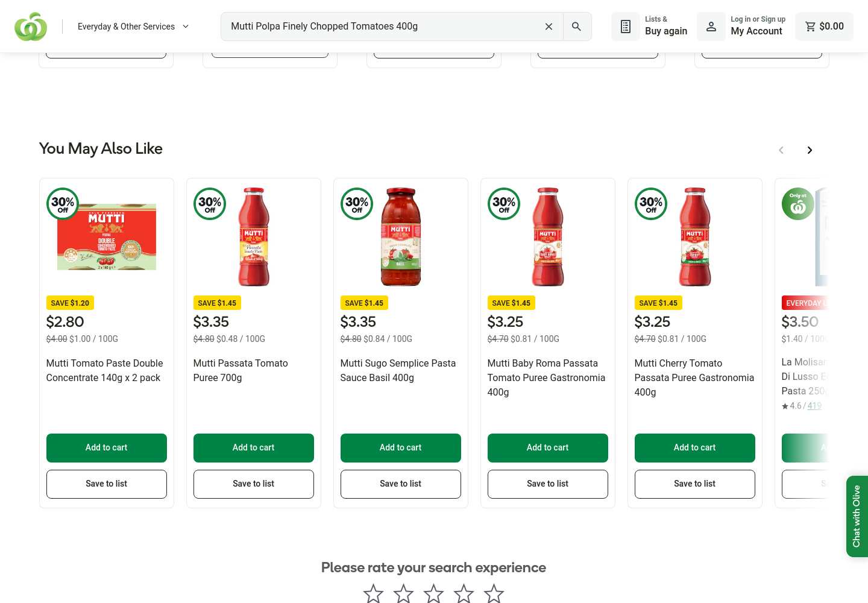Screen dimensions: 868x603
Task: Open Mutti Passata Tomato Puree 700g link
Action: 241,370
